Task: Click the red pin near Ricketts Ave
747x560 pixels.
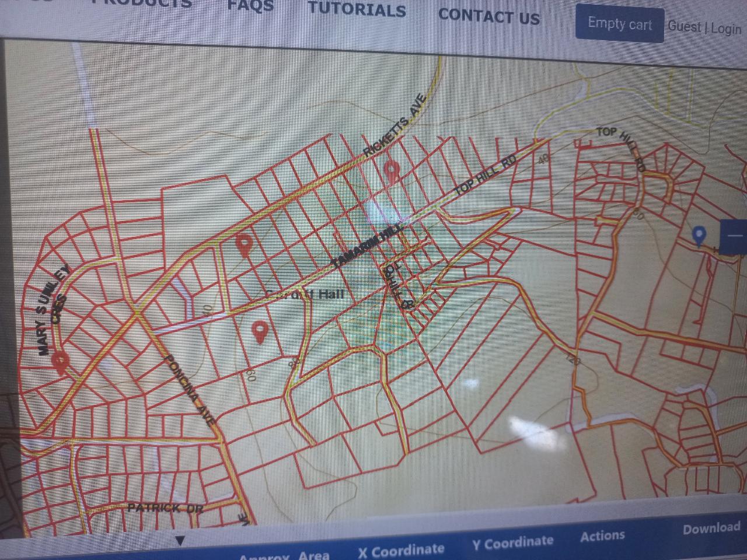Action: point(391,171)
